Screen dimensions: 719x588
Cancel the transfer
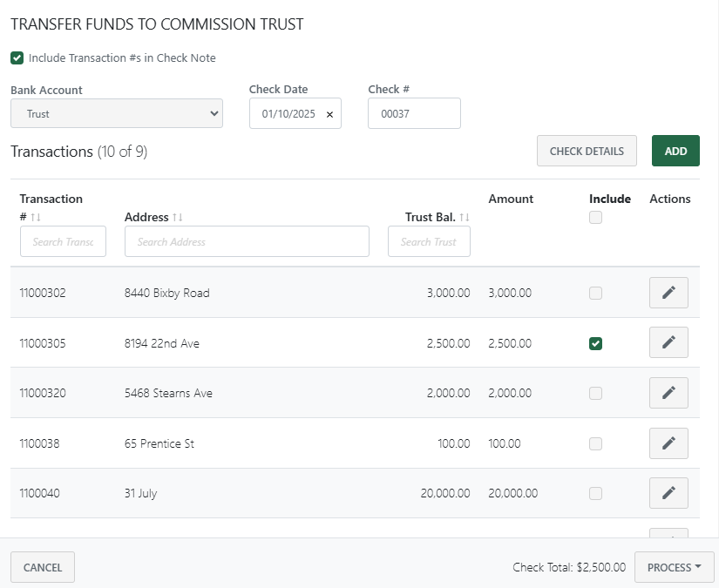click(x=42, y=567)
